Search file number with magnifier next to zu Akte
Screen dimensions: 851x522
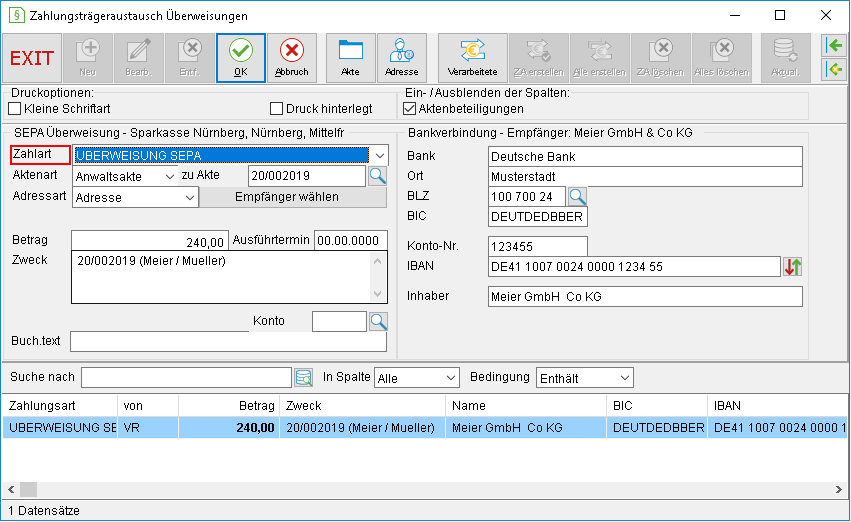click(378, 176)
